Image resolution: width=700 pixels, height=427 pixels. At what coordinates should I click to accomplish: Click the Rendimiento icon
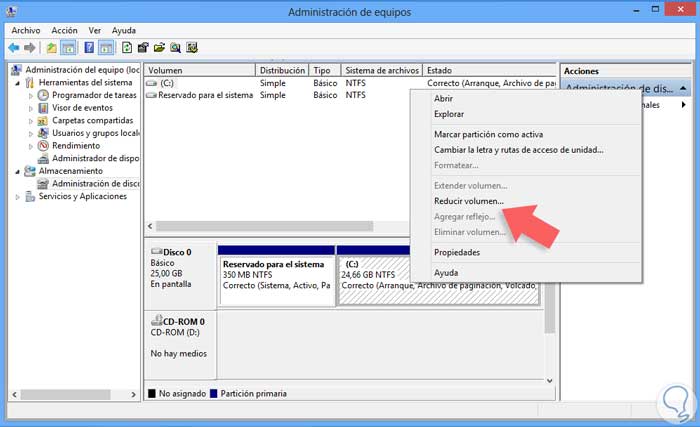click(x=43, y=146)
